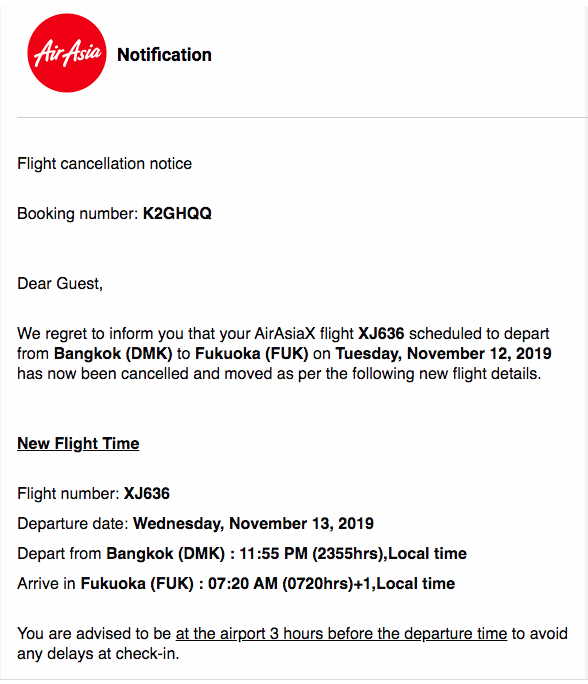
Task: Click the underlined airport 3 hours advice
Action: click(x=341, y=633)
